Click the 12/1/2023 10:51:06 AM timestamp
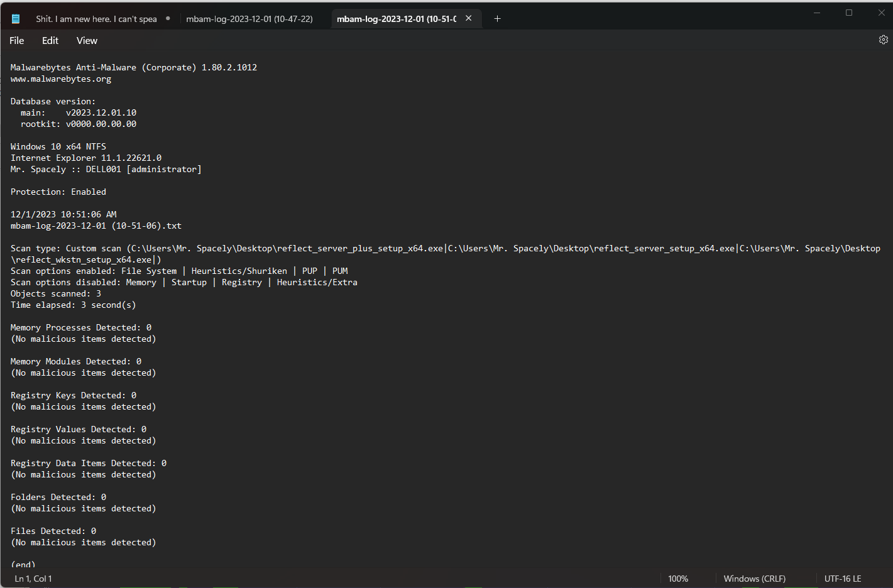Viewport: 893px width, 588px height. point(63,214)
